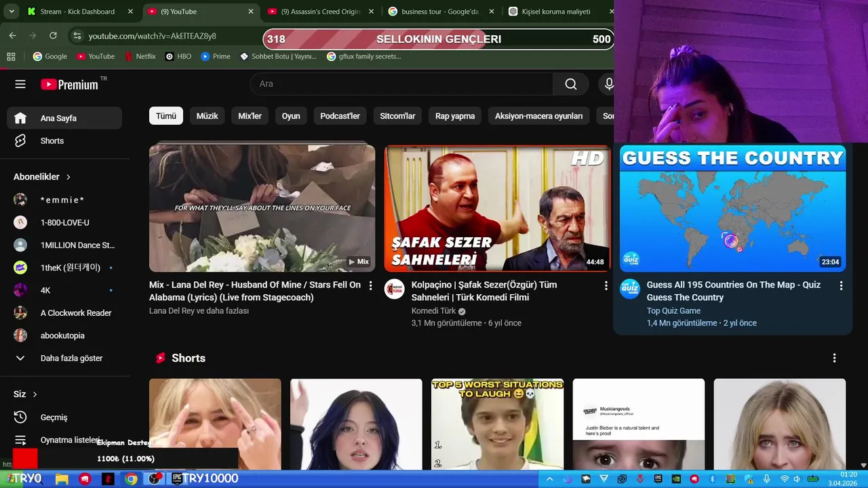This screenshot has width=868, height=488.
Task: Open Shorts section three-dot menu
Action: point(834,358)
